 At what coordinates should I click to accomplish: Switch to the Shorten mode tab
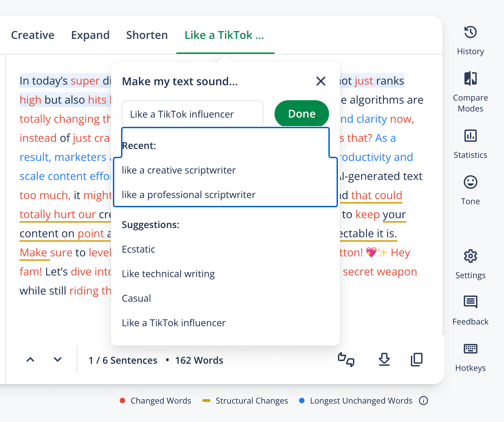tap(147, 35)
